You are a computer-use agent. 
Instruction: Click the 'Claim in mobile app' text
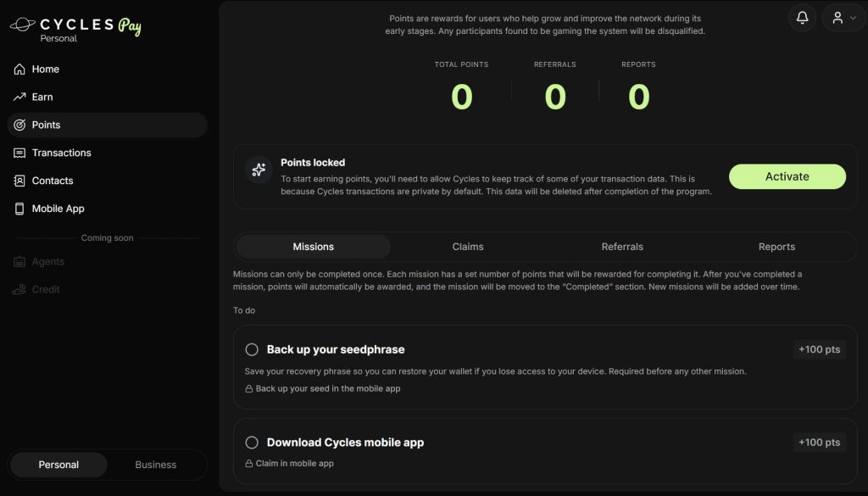[x=294, y=464]
